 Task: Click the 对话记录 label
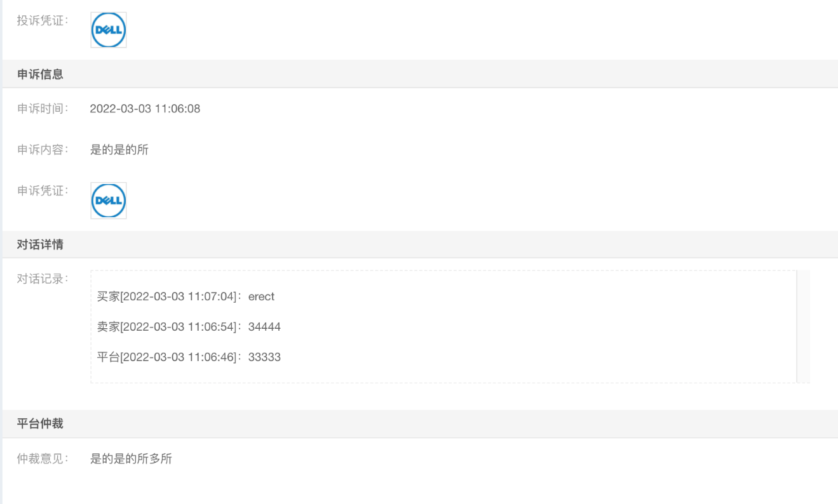tap(43, 279)
